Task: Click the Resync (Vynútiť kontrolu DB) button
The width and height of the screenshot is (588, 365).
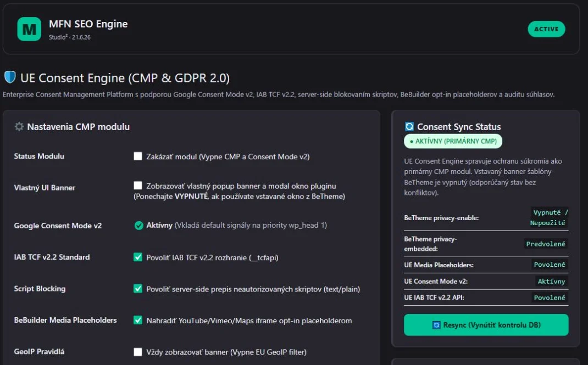Action: 486,325
